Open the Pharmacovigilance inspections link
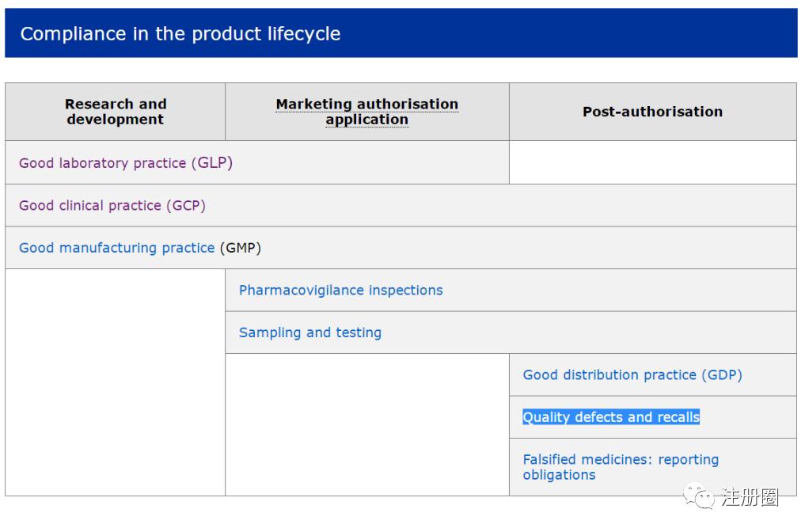 tap(340, 291)
